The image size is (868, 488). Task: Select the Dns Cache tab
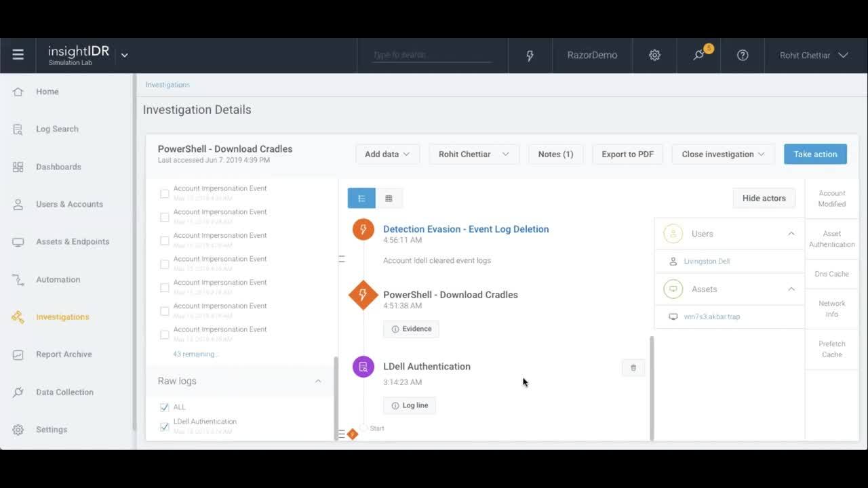coord(832,274)
